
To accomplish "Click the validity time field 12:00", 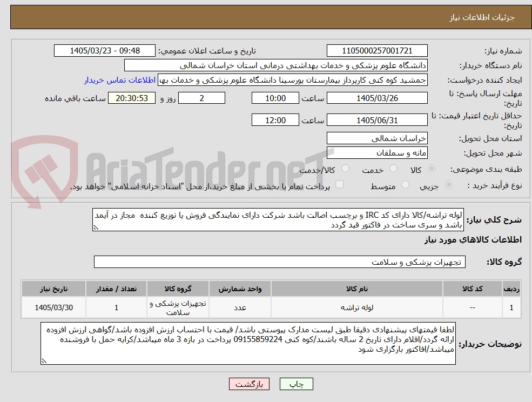I will click(x=275, y=120).
